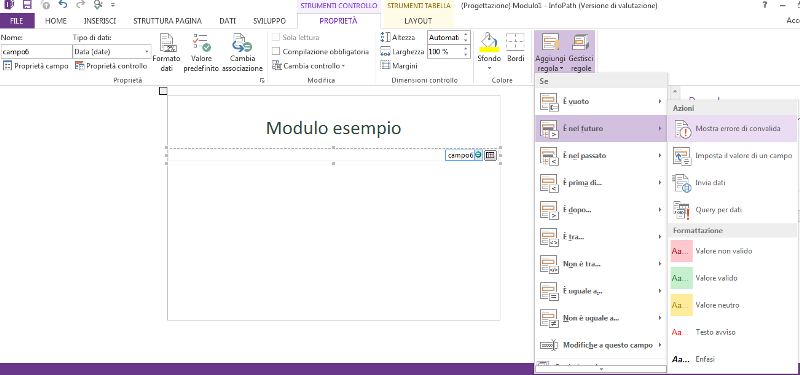The image size is (800, 375).
Task: Click the Larghezza value field
Action: [x=444, y=52]
